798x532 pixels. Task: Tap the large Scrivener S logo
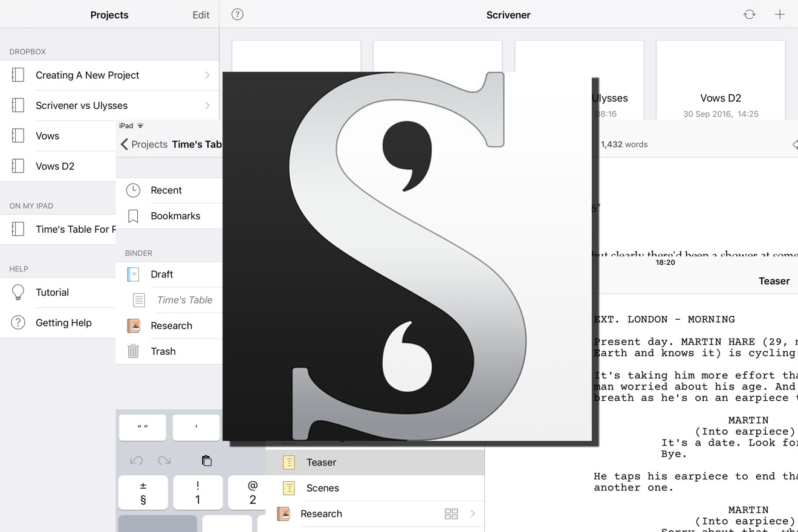[407, 257]
